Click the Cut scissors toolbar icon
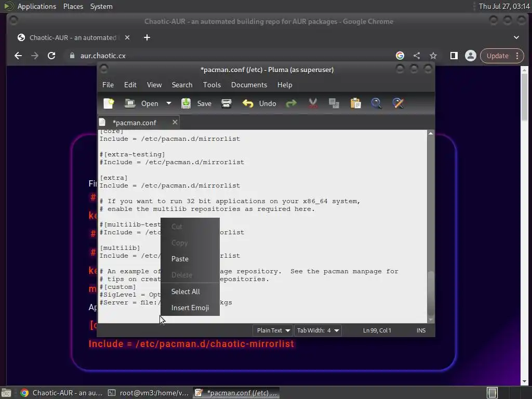 coord(313,103)
